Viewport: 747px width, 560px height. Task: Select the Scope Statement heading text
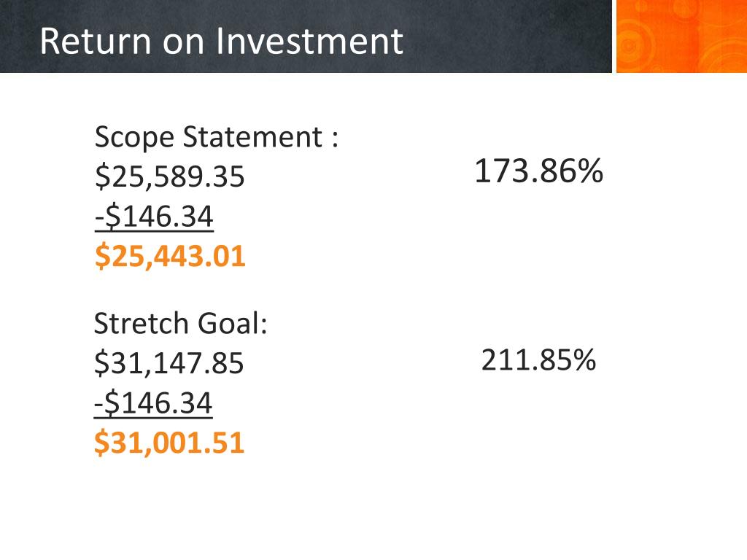pos(217,138)
